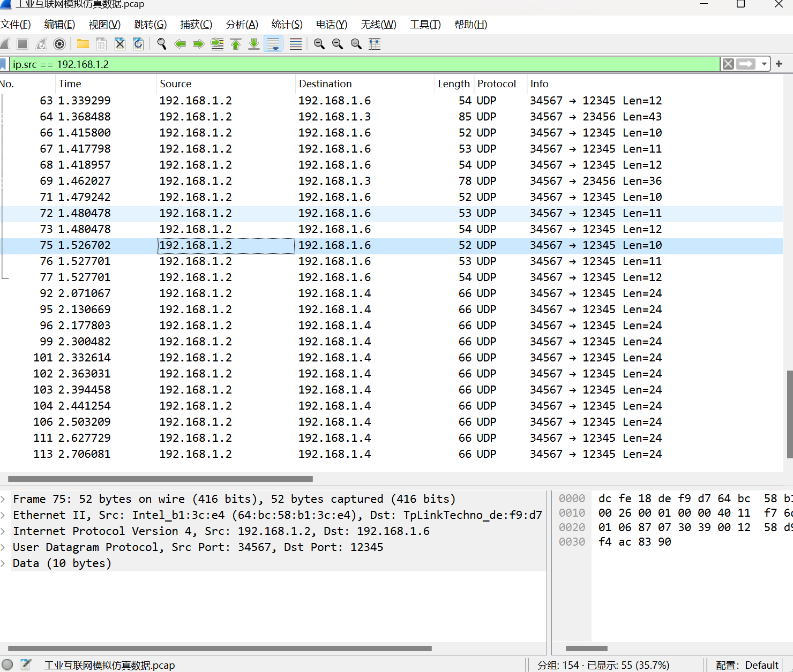Expand the Data (10 bytes) node
The image size is (793, 672).
click(x=3, y=563)
